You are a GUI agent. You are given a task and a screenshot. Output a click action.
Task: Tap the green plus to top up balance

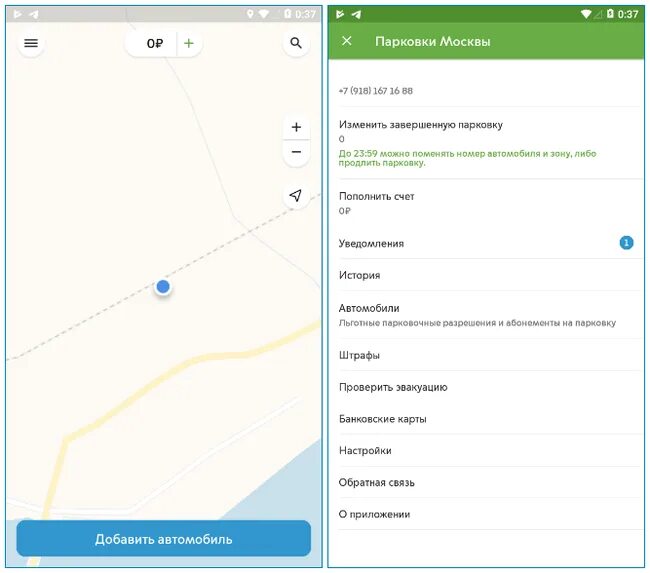(x=189, y=43)
